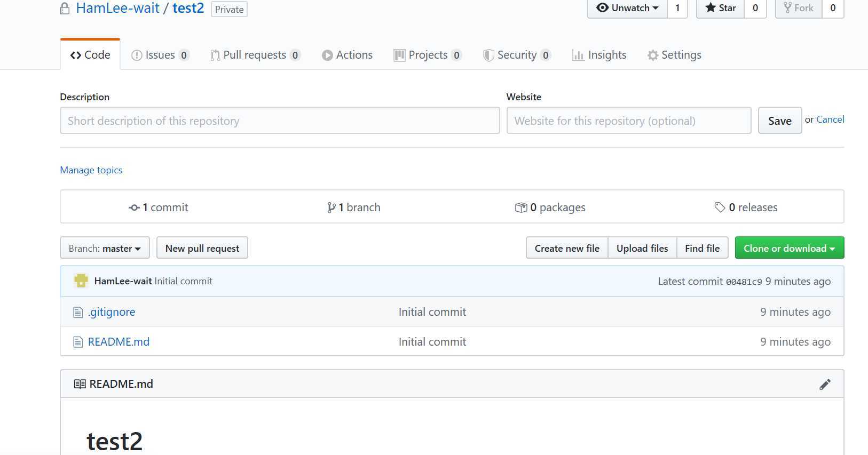The width and height of the screenshot is (868, 455).
Task: Click the .gitignore file icon
Action: pyautogui.click(x=78, y=312)
